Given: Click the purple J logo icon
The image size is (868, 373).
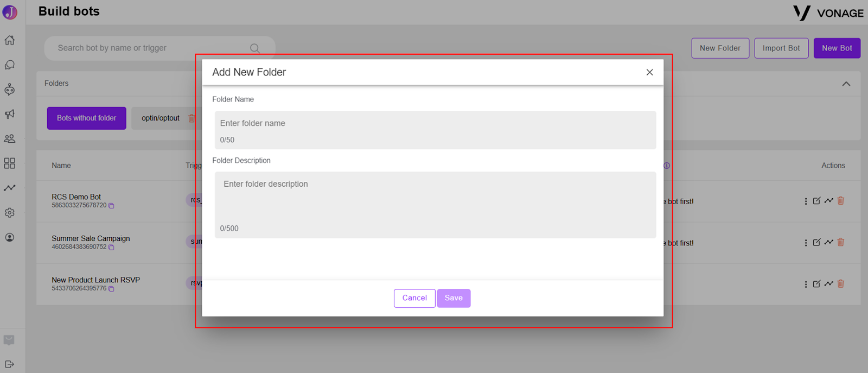Looking at the screenshot, I should click(10, 11).
